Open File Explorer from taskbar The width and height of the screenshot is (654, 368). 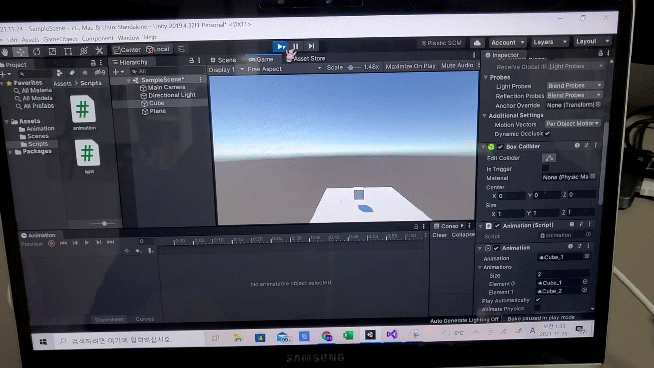pos(238,338)
